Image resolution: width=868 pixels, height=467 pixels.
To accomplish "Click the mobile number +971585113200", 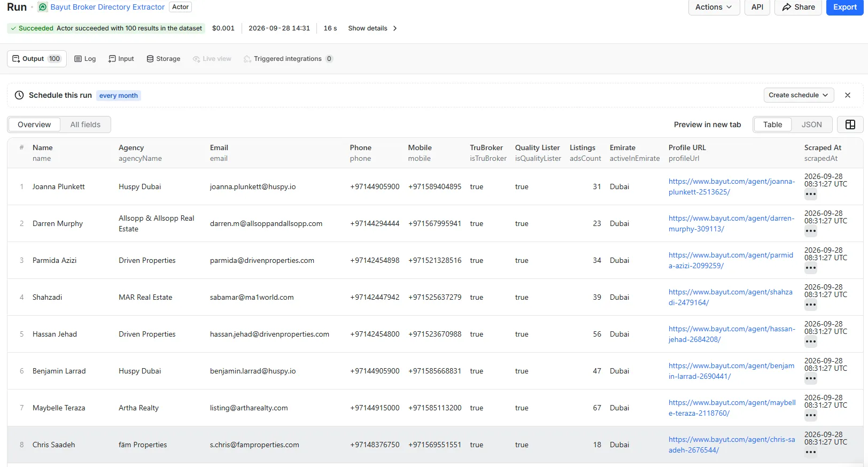I will click(435, 408).
